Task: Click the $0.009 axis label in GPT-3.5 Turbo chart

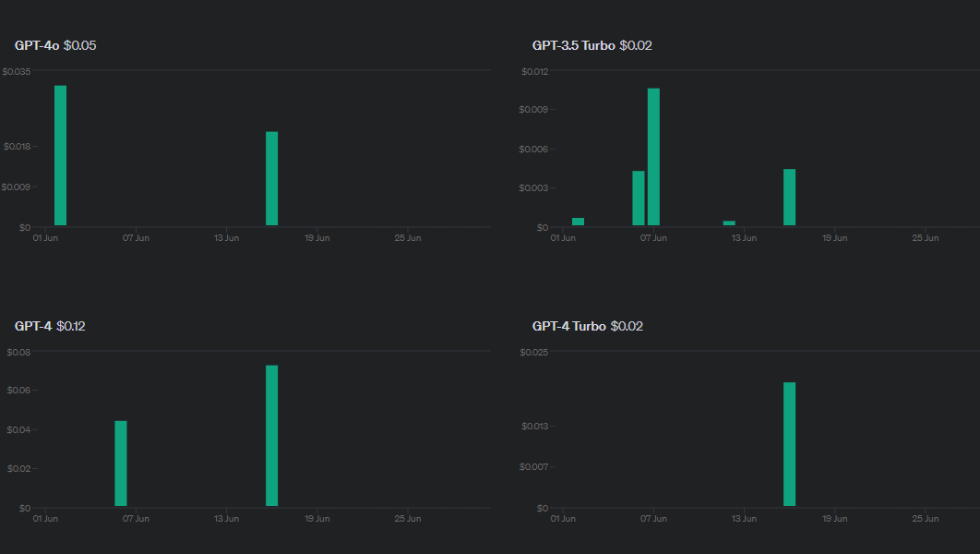Action: [x=533, y=110]
